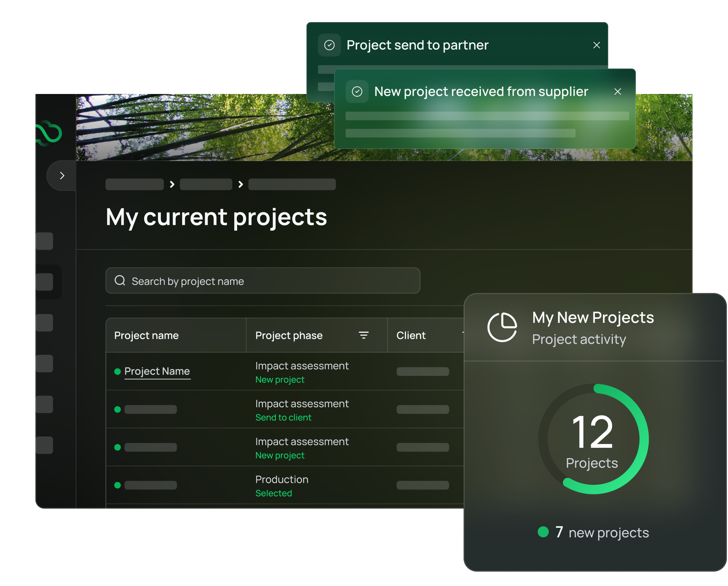Click the Selected status under Production
The height and width of the screenshot is (586, 728).
pyautogui.click(x=274, y=493)
